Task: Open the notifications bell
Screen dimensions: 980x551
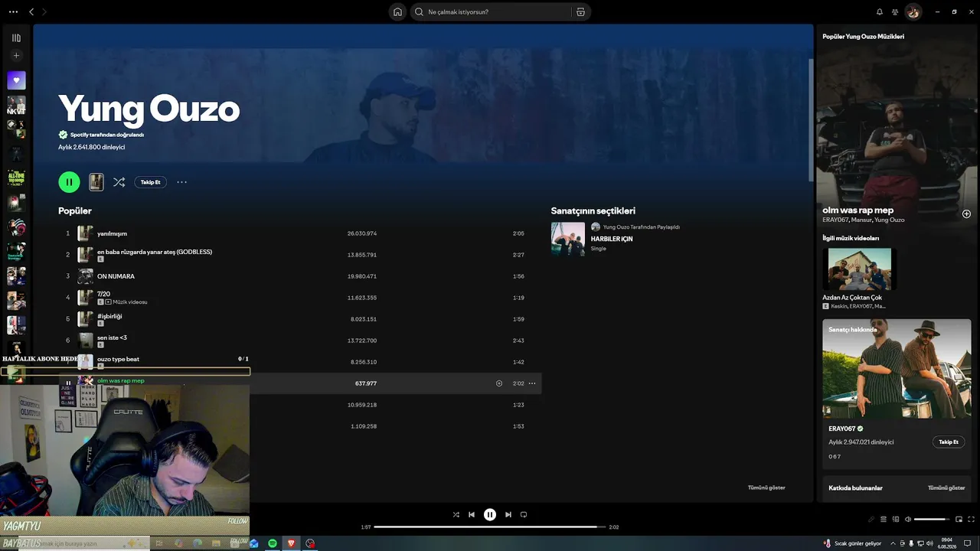Action: (x=880, y=11)
